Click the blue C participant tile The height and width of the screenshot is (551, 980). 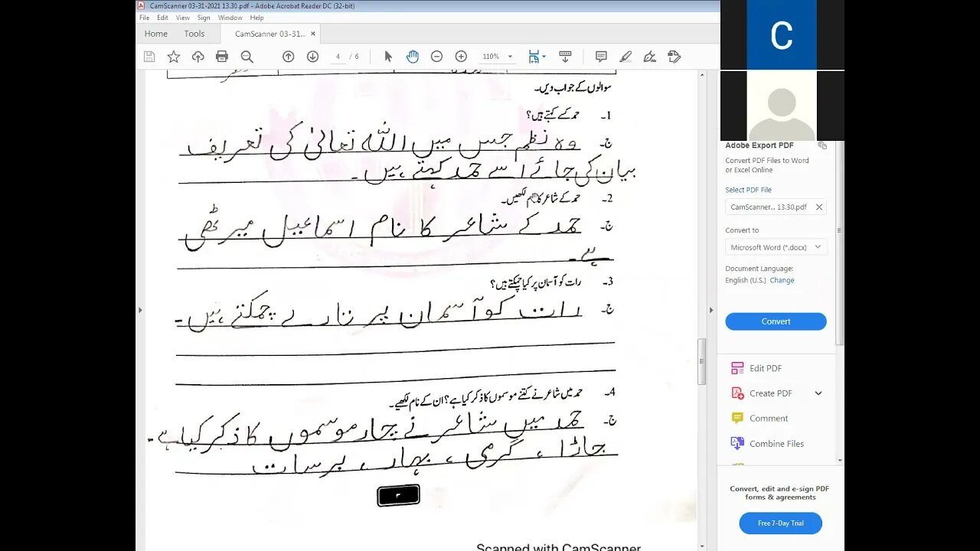pyautogui.click(x=782, y=34)
